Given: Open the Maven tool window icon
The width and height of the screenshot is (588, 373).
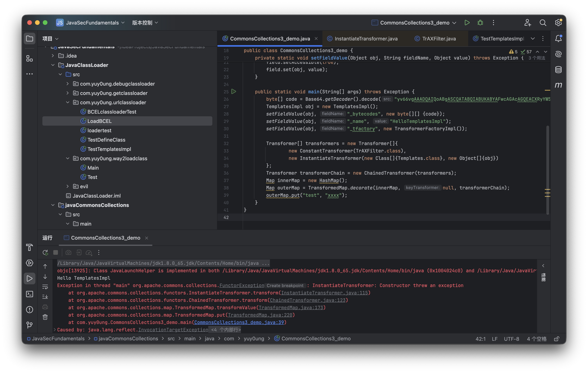Looking at the screenshot, I should (x=558, y=85).
